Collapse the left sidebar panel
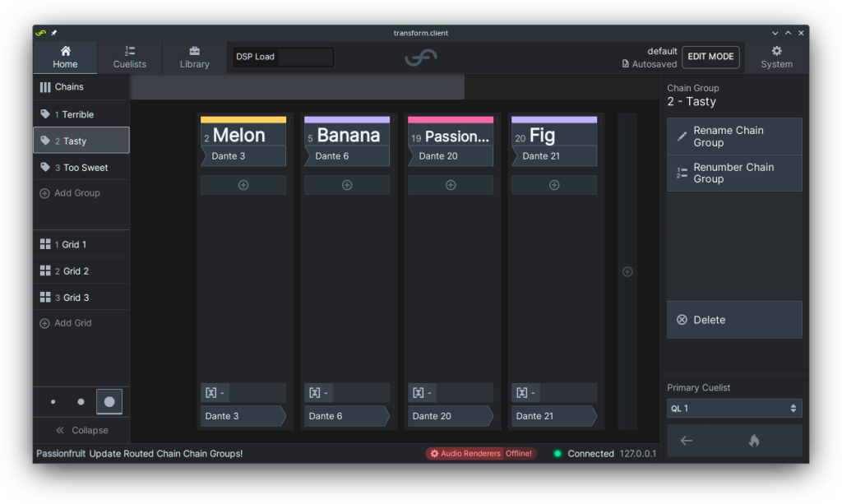Image resolution: width=842 pixels, height=504 pixels. coord(81,430)
